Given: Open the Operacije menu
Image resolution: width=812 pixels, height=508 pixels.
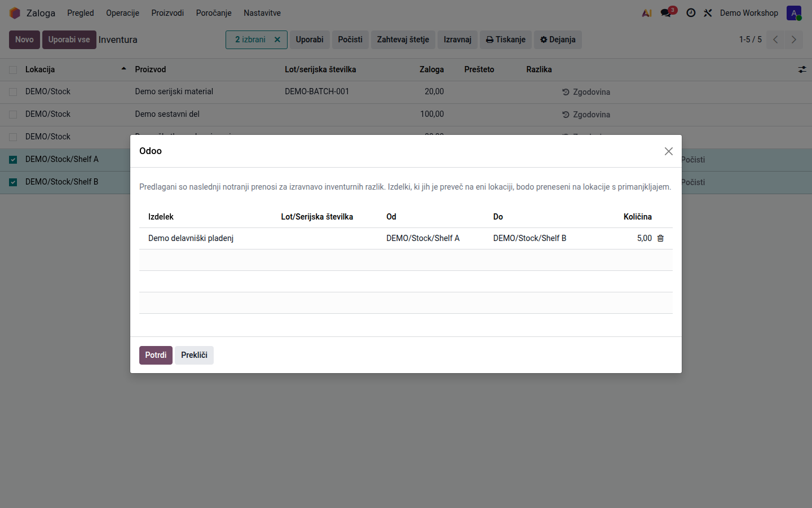Looking at the screenshot, I should [122, 13].
